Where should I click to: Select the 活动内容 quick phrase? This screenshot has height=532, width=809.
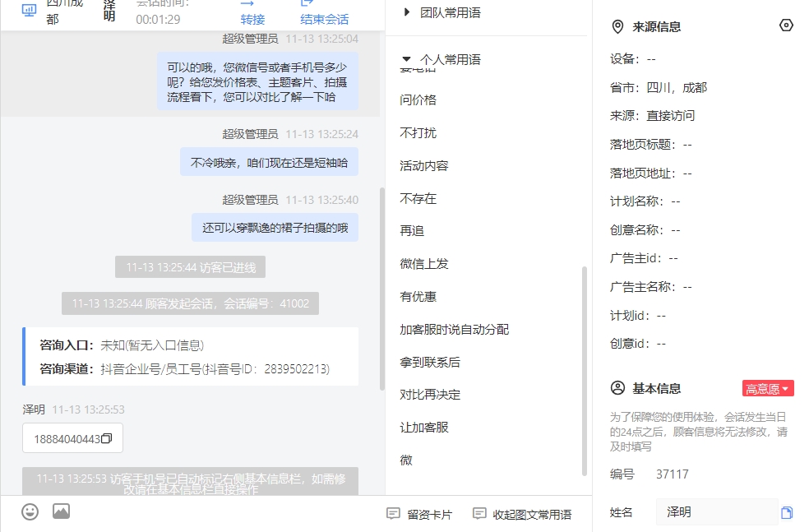pos(424,165)
